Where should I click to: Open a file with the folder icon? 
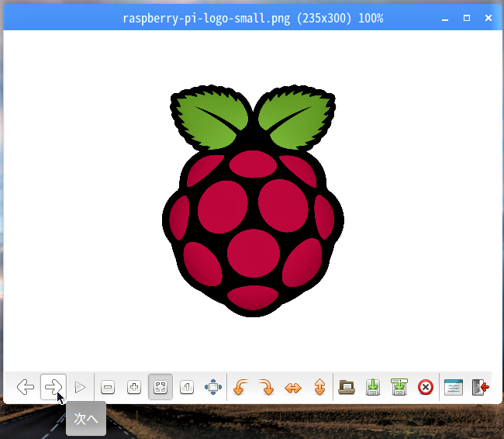tap(347, 387)
